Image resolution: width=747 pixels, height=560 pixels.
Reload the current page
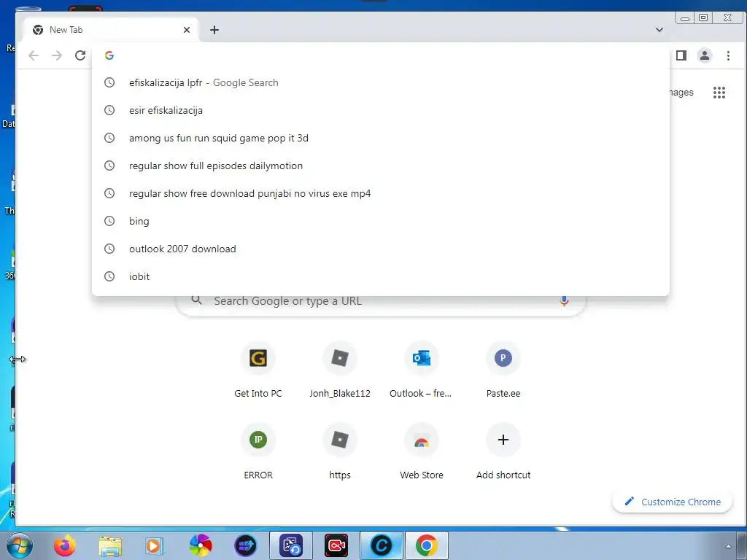(x=80, y=55)
